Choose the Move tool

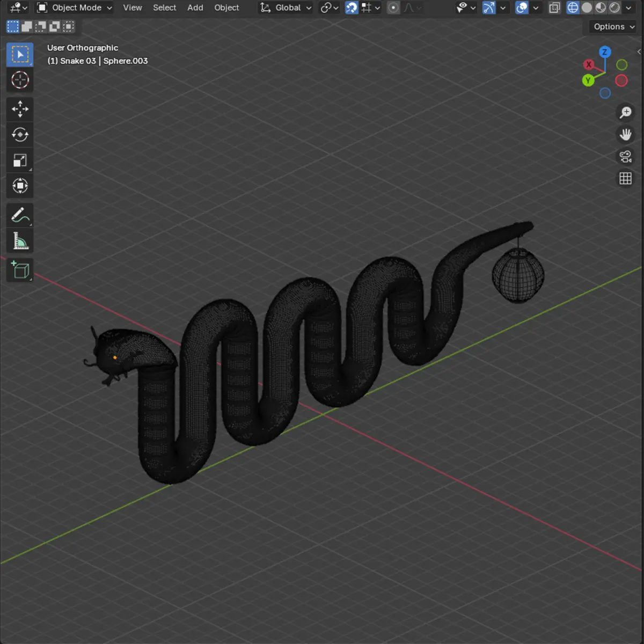tap(20, 109)
